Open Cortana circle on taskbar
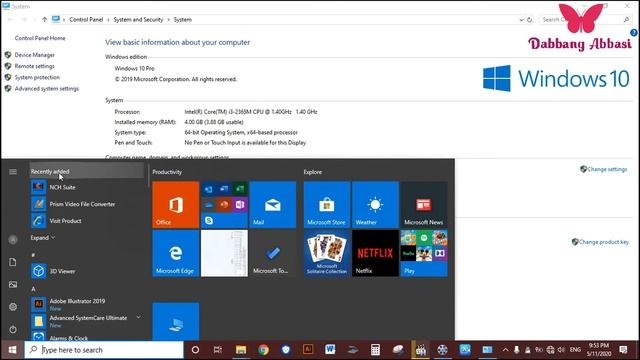Viewport: 640px width, 360px height. [x=195, y=350]
